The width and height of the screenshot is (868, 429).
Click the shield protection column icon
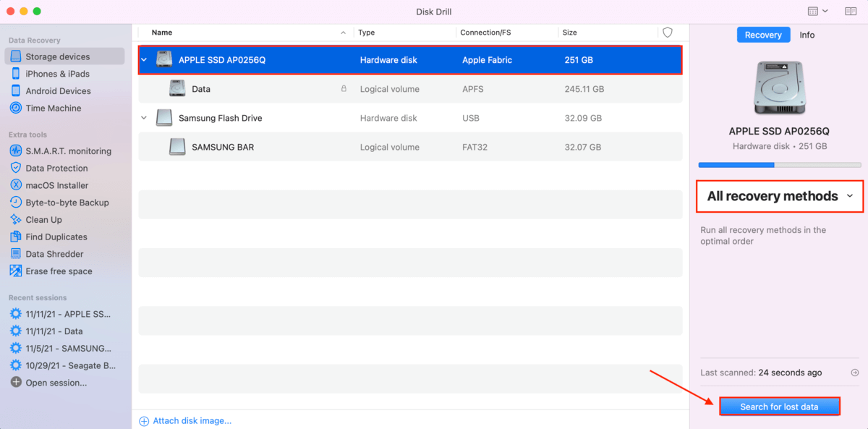[x=668, y=33]
